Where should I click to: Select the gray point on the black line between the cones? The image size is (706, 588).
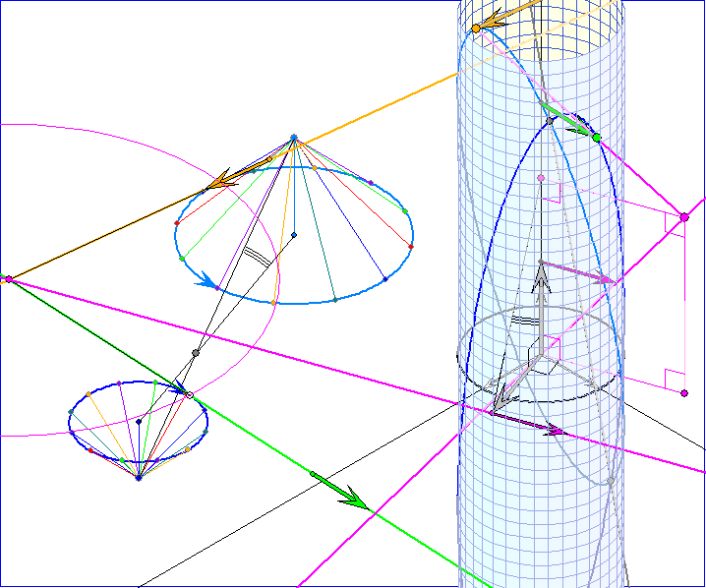pos(196,353)
